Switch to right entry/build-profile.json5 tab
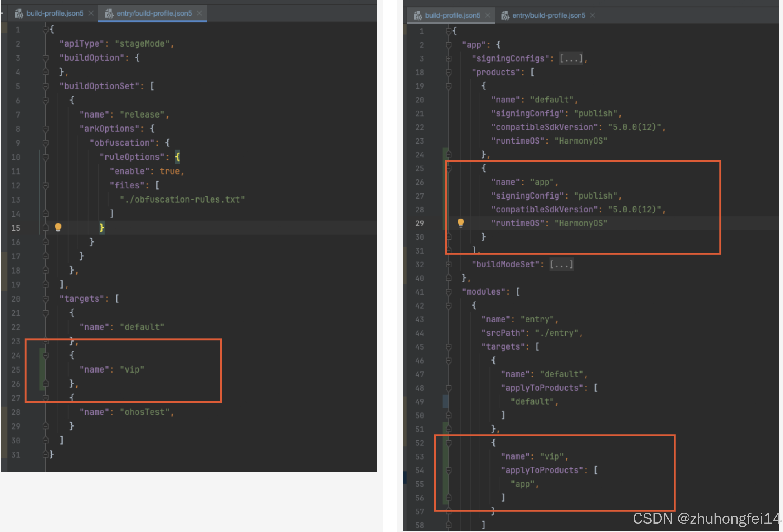Image resolution: width=783 pixels, height=532 pixels. [x=548, y=16]
